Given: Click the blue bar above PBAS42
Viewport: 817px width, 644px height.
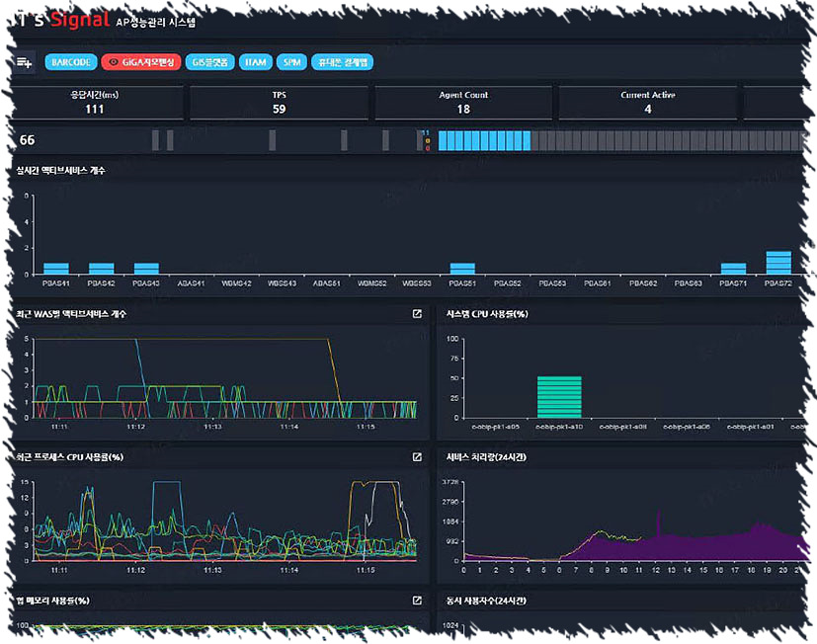Looking at the screenshot, I should pyautogui.click(x=101, y=269).
